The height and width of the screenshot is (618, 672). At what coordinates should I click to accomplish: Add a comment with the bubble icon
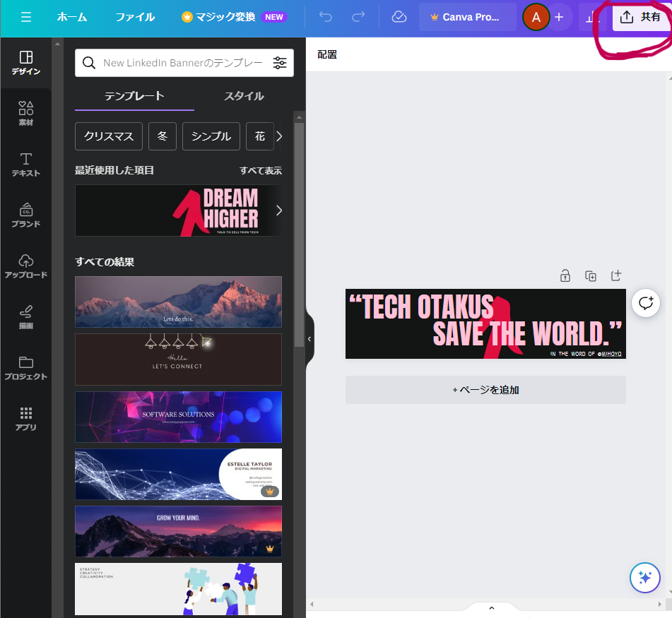point(645,303)
